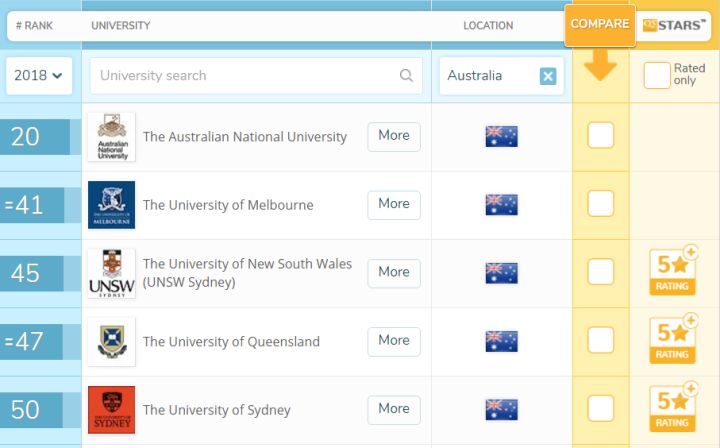The width and height of the screenshot is (720, 448).
Task: Tick compare checkbox for University of Queensland
Action: [601, 340]
